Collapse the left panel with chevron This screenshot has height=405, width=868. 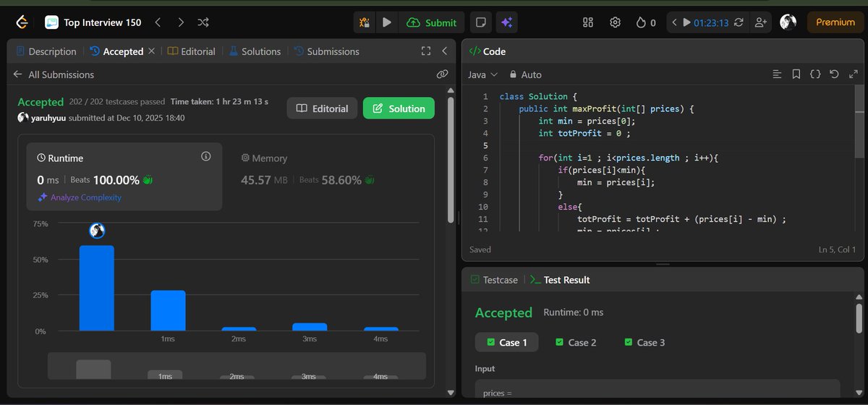(x=445, y=51)
